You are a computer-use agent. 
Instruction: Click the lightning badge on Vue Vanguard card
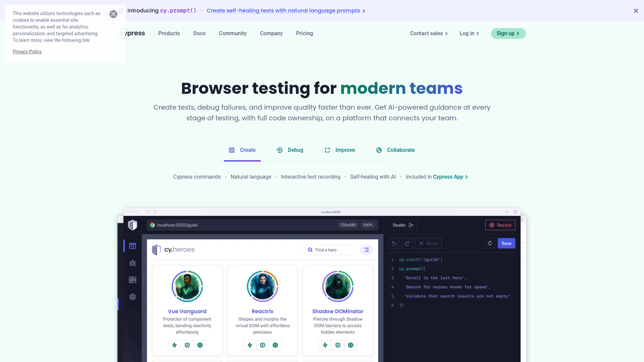coord(174,345)
